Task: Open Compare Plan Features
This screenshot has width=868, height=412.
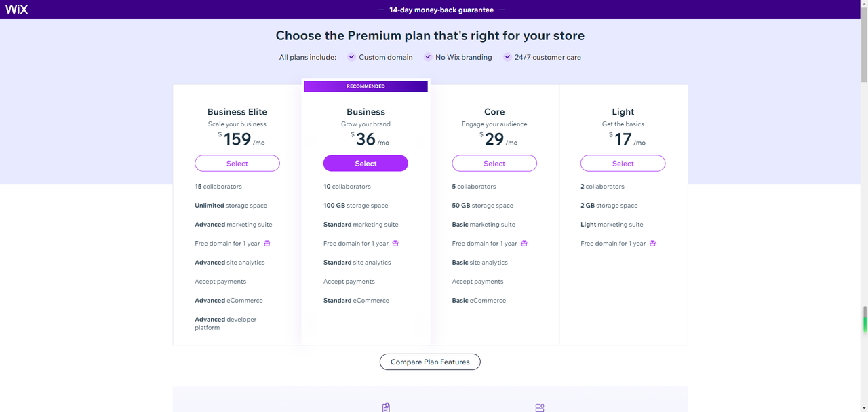Action: (x=430, y=362)
